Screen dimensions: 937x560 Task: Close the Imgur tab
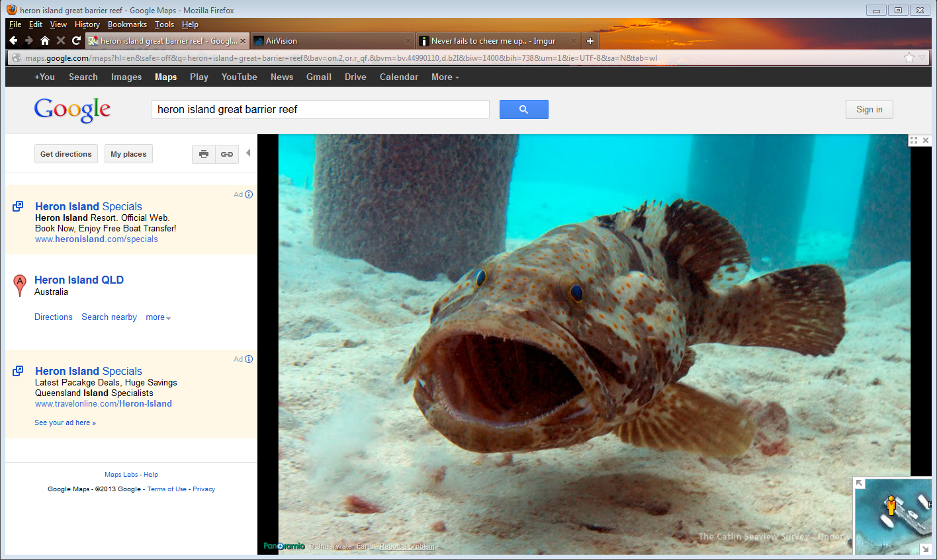tap(574, 41)
